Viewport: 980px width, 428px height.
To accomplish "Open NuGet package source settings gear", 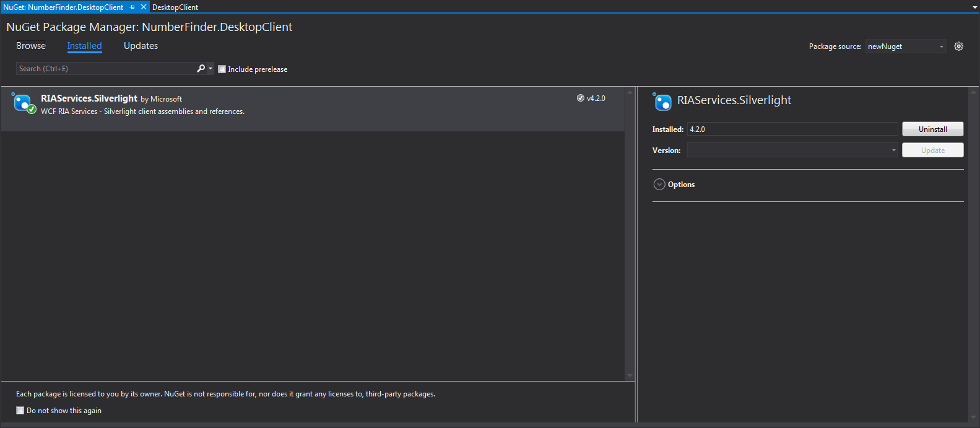I will pos(958,46).
